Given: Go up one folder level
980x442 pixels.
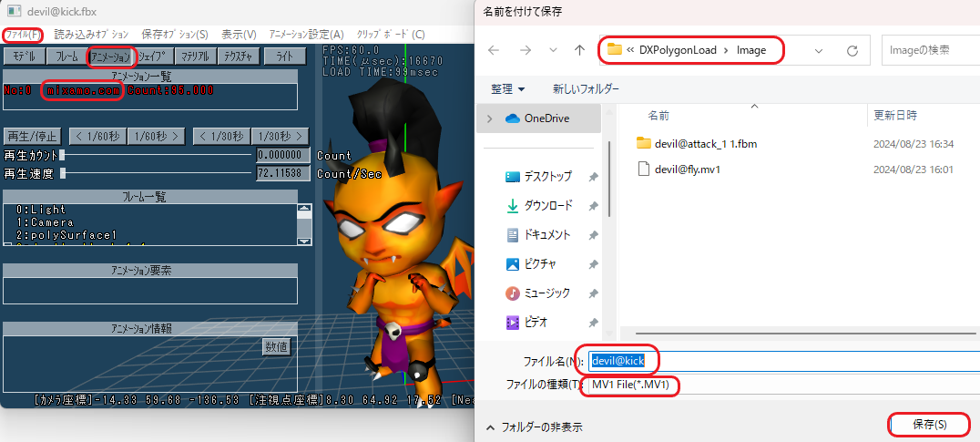Looking at the screenshot, I should (579, 51).
